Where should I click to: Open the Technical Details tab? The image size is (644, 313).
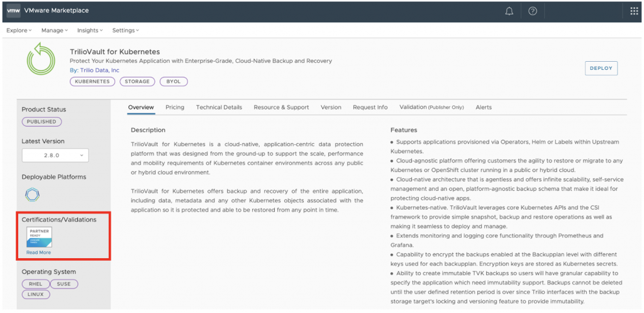[x=219, y=107]
